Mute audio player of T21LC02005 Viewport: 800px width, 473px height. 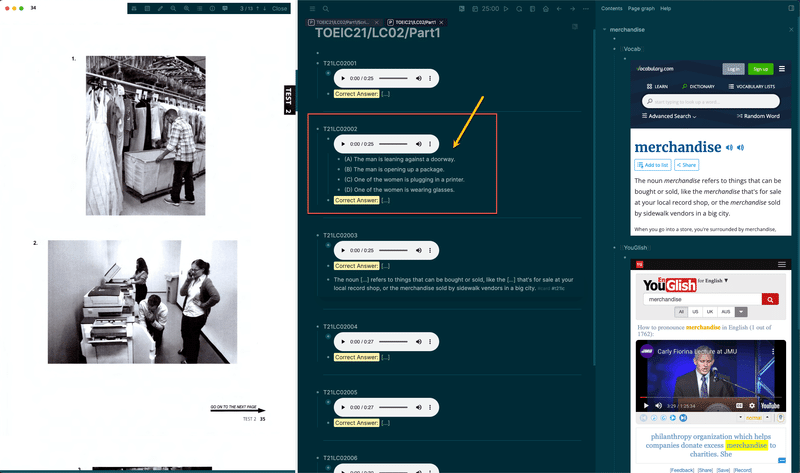pyautogui.click(x=419, y=408)
